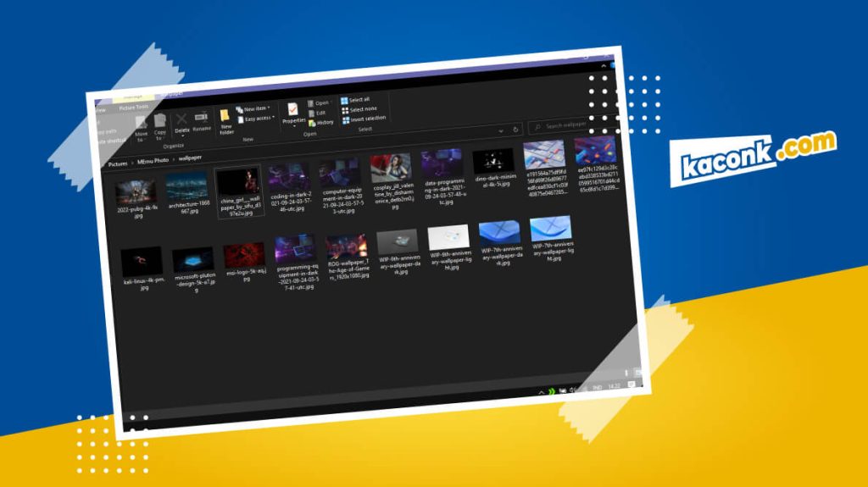Click the IND language indicator in the taskbar
The height and width of the screenshot is (487, 868).
point(598,387)
